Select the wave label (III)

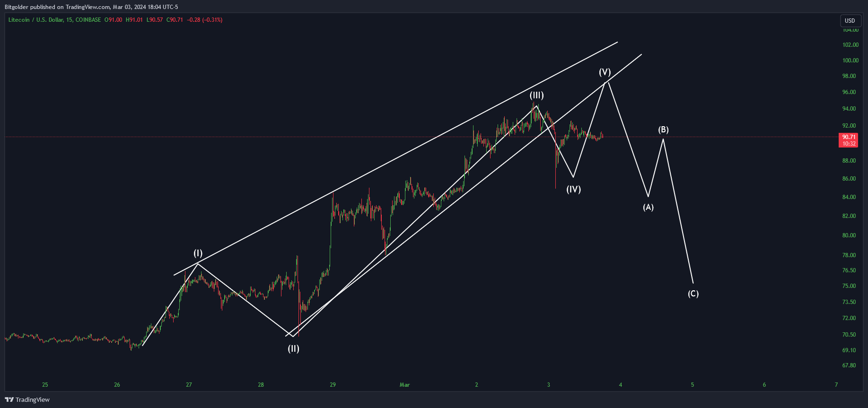[x=536, y=95]
